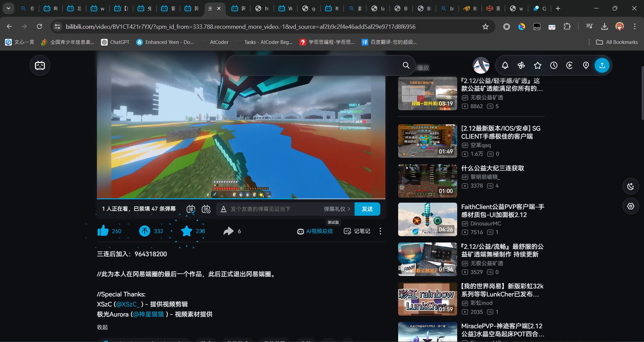The image size is (644, 342).
Task: Open the AtCoder bookmark
Action: tap(215, 42)
